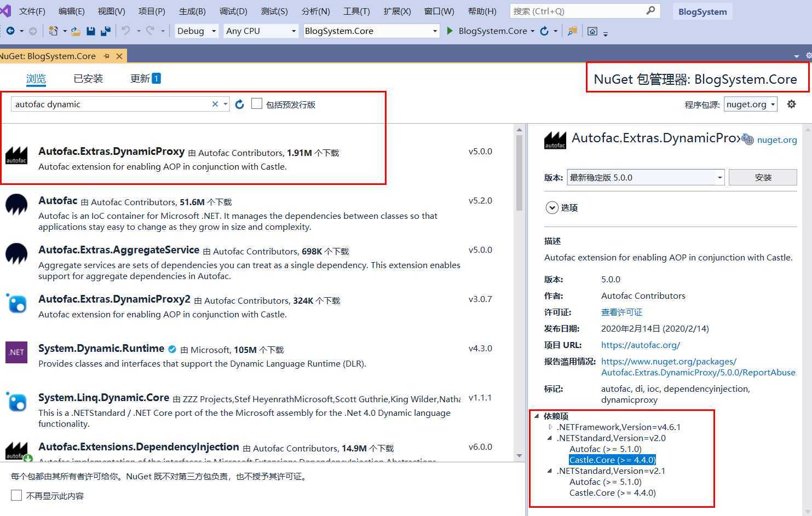The height and width of the screenshot is (516, 812).
Task: Open the search box history dropdown arrow
Action: click(x=226, y=104)
